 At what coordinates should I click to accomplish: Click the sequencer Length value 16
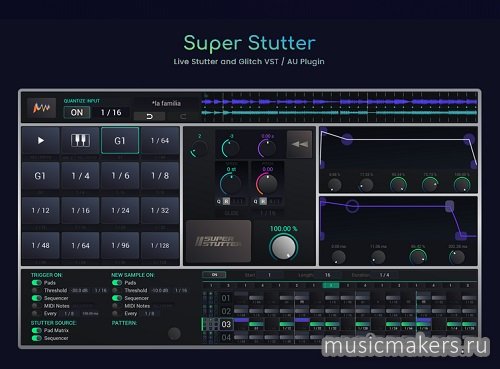point(327,275)
